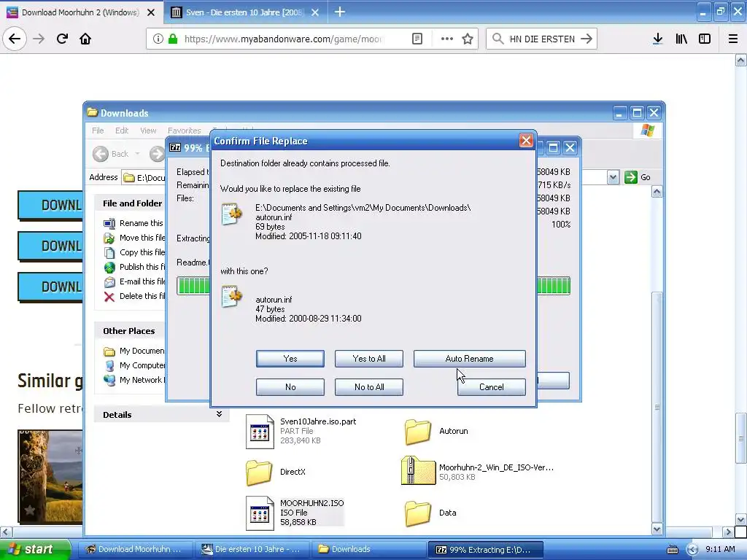Open page actions three-dot menu
Screen dimensions: 747x560
[x=447, y=39]
